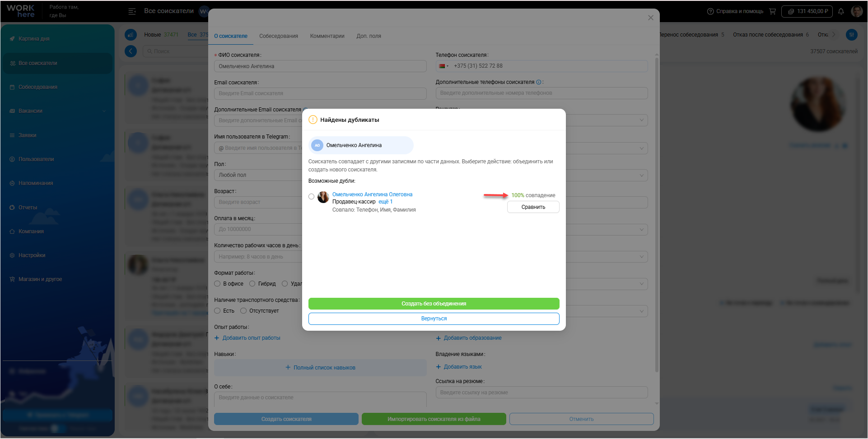Open the notifications bell

point(841,11)
